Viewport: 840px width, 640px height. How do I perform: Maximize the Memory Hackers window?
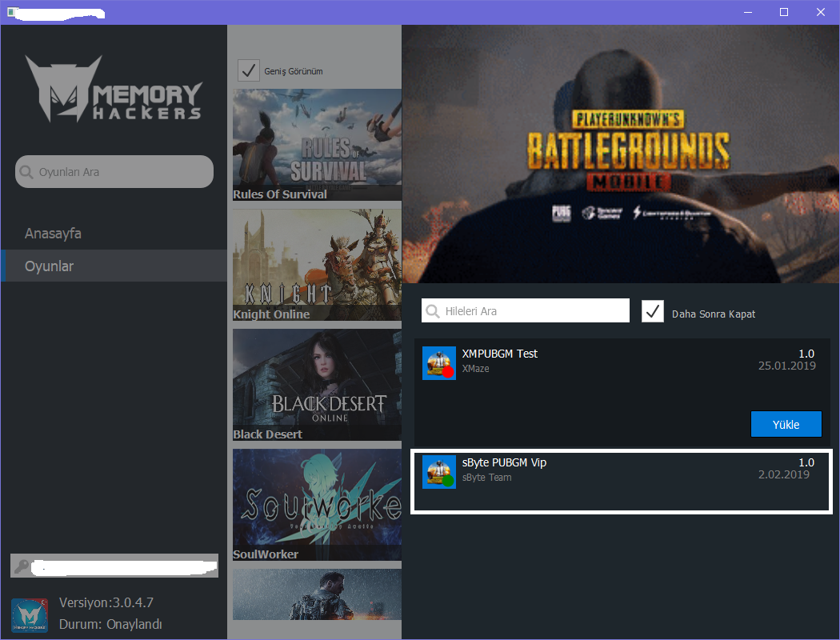784,12
